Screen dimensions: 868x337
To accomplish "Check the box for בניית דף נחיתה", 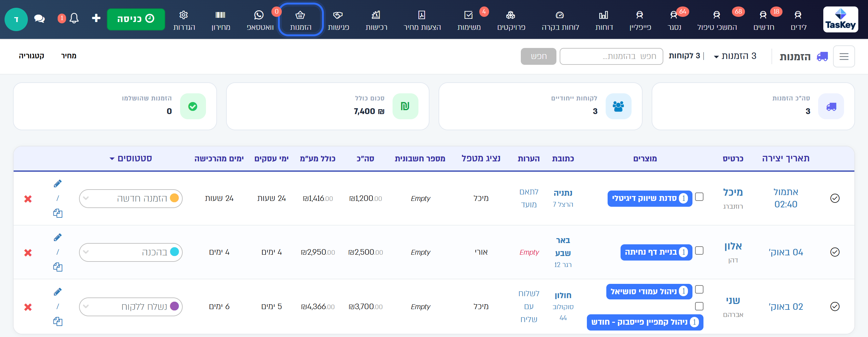I will 699,251.
